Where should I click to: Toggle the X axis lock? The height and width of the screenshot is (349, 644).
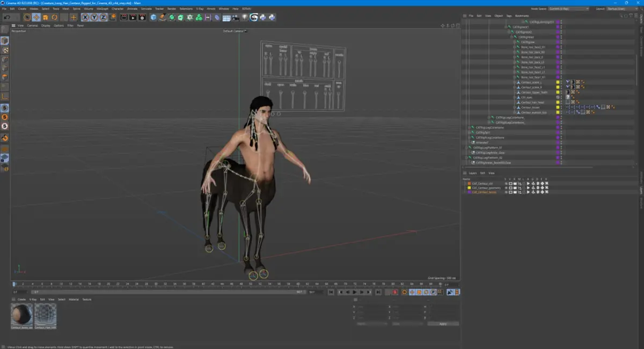[x=85, y=17]
